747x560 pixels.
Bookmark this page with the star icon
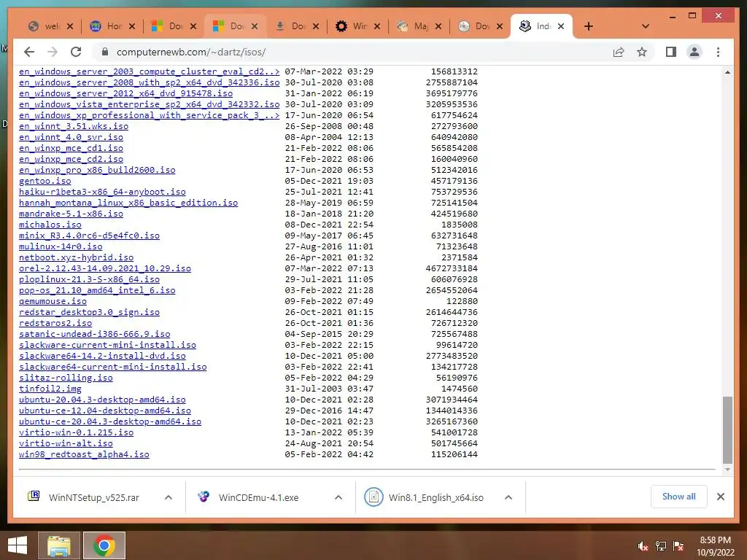tap(642, 52)
